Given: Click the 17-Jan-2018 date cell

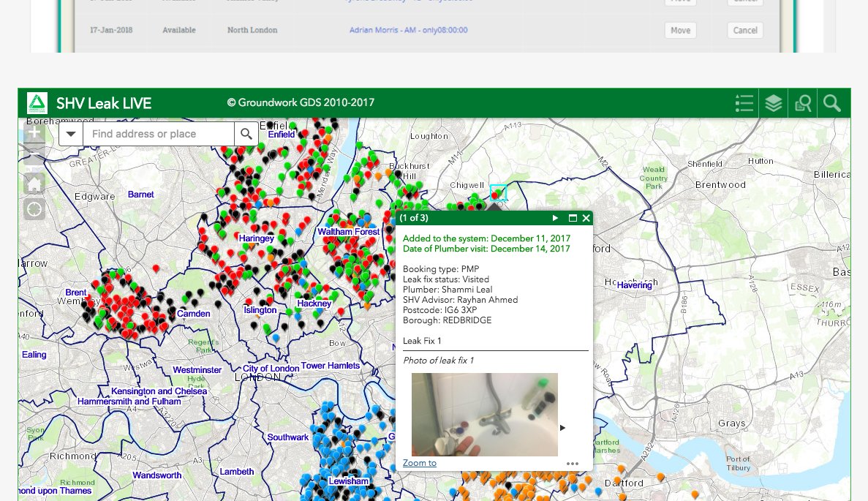Looking at the screenshot, I should pos(111,30).
